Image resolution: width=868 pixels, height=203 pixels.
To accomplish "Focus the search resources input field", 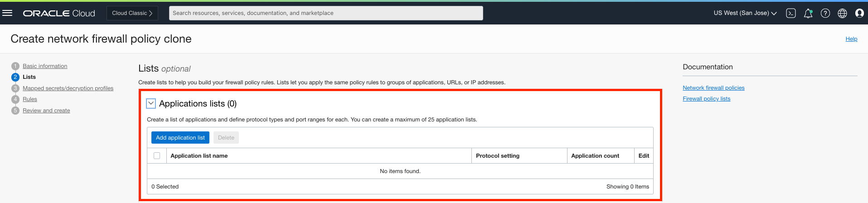I will [326, 13].
